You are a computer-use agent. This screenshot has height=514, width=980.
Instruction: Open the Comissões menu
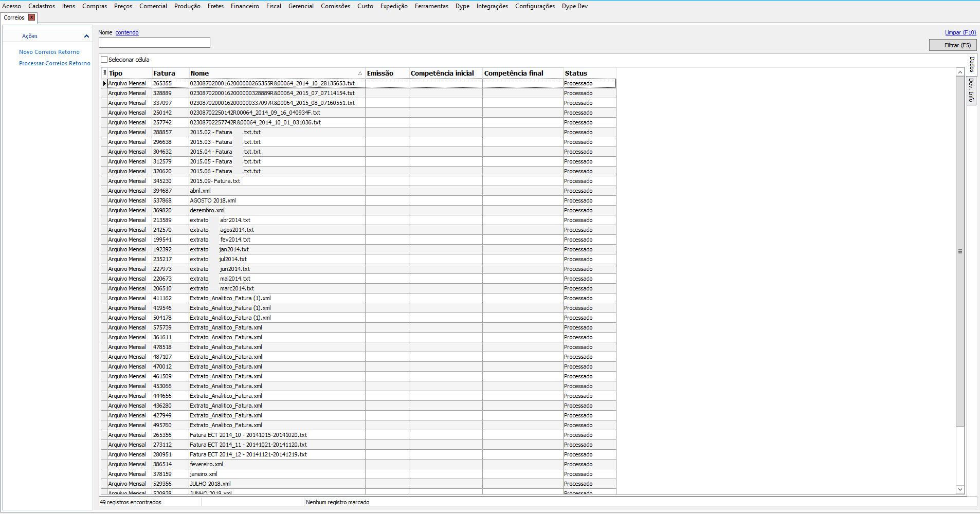(335, 6)
